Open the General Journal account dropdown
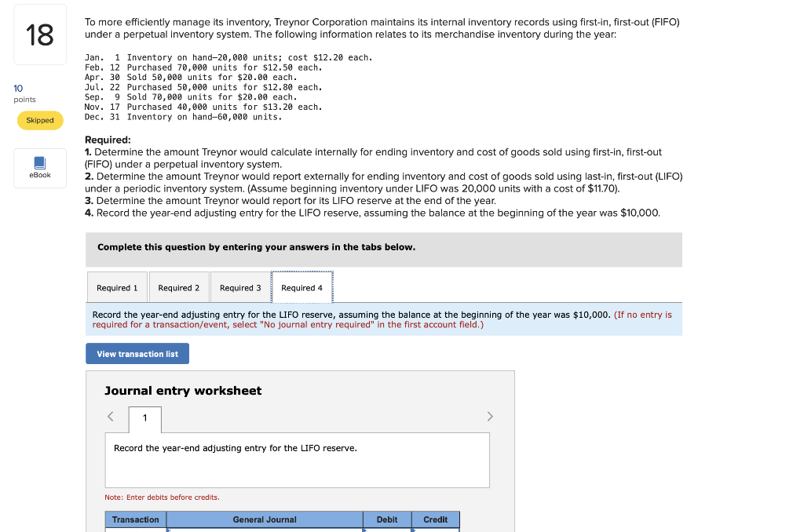Viewport: 804px width, 532px height. [169, 530]
